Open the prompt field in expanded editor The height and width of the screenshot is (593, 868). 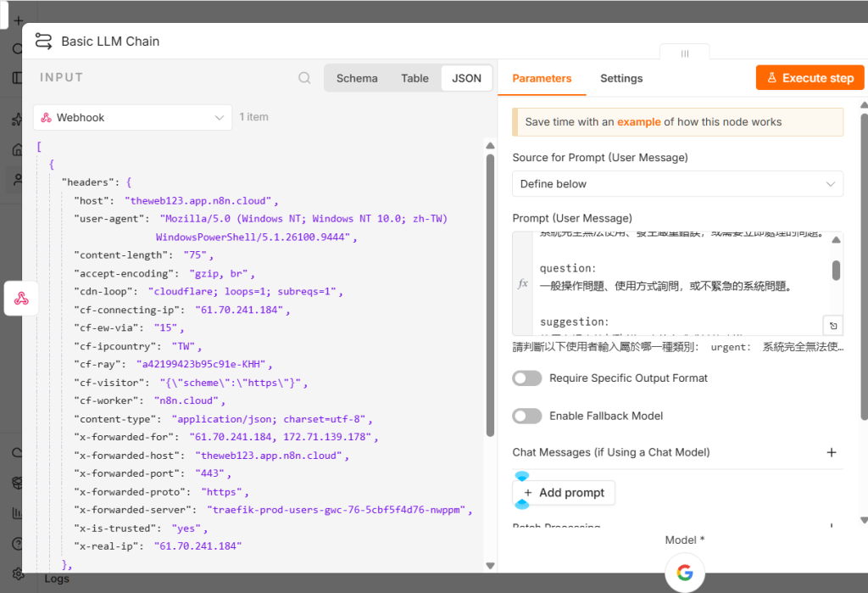click(833, 326)
